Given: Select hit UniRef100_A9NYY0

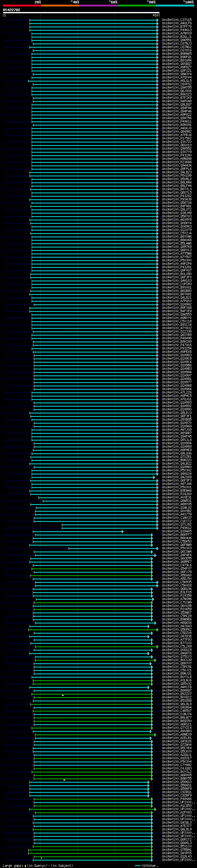Looking at the screenshot, I should 177,318.
